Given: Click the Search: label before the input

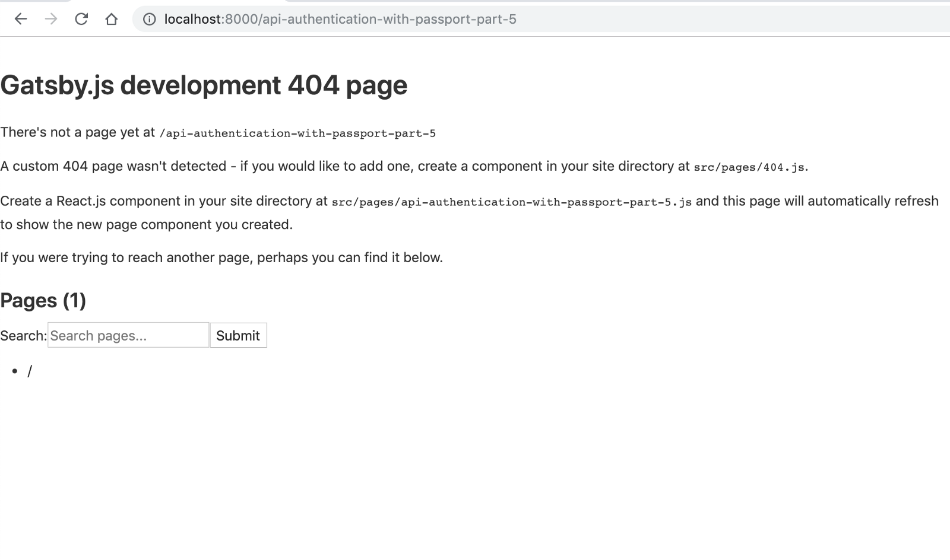Looking at the screenshot, I should tap(23, 335).
